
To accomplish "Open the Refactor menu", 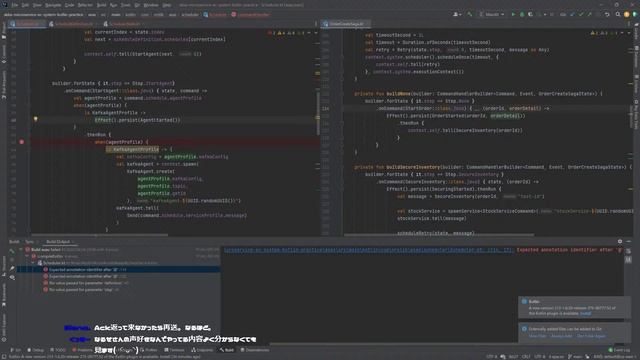I will tap(85, 5).
